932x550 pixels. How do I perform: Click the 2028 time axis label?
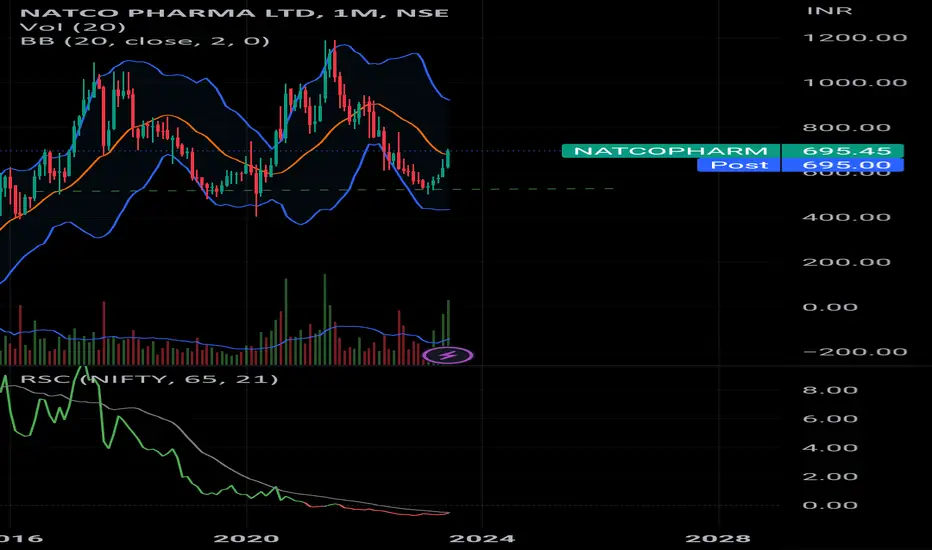tap(718, 539)
